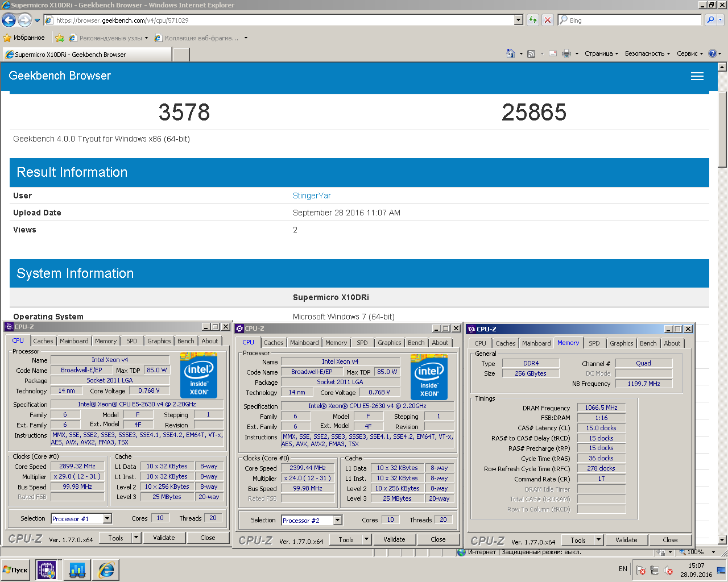Click the Print printer icon
The width and height of the screenshot is (728, 582).
click(566, 53)
